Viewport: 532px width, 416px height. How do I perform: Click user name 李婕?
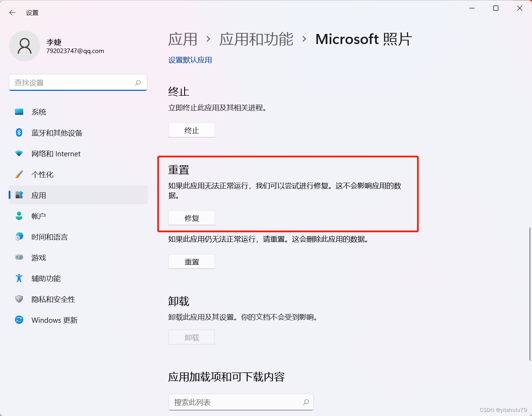(54, 42)
